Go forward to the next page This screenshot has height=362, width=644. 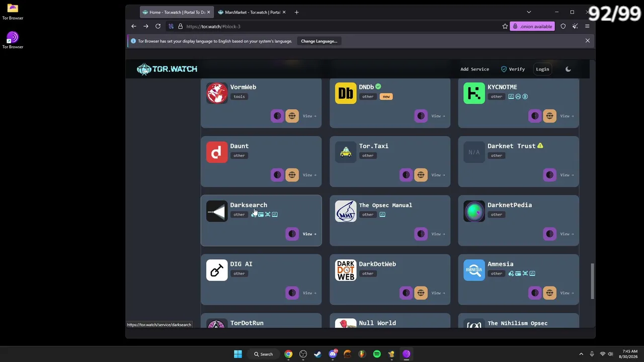[x=146, y=26]
